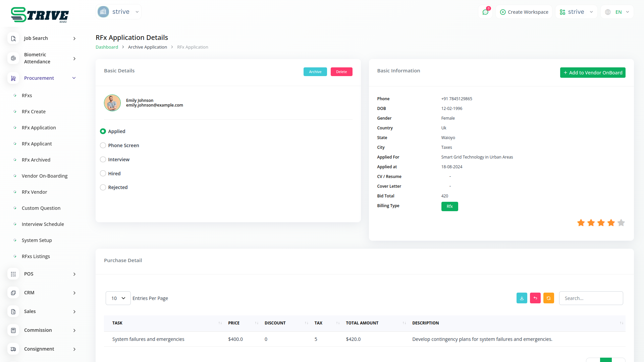Screen dimensions: 644x362
Task: Click the Add to Vendor OnBoard button
Action: tap(592, 73)
